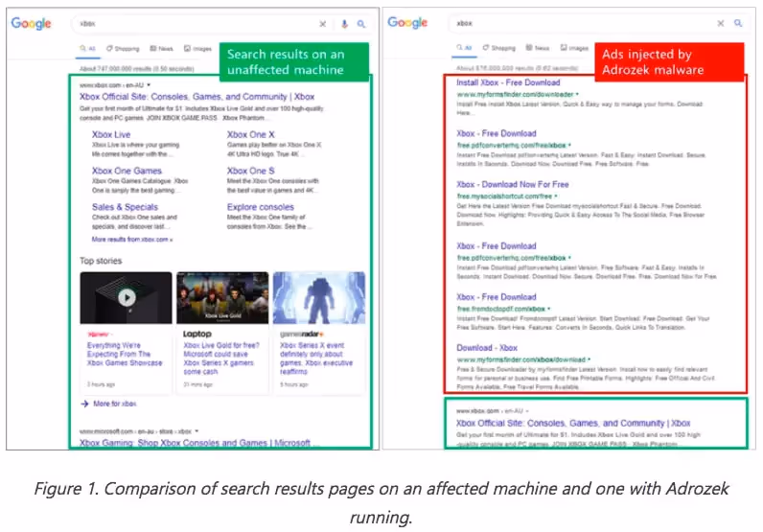Open the Xbox One S sitelink
This screenshot has height=532, width=763.
[250, 171]
